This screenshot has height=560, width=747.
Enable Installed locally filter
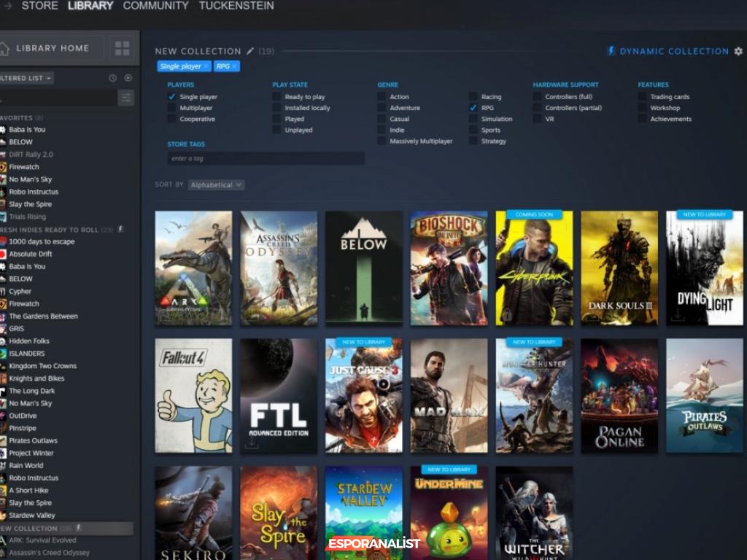click(x=276, y=108)
